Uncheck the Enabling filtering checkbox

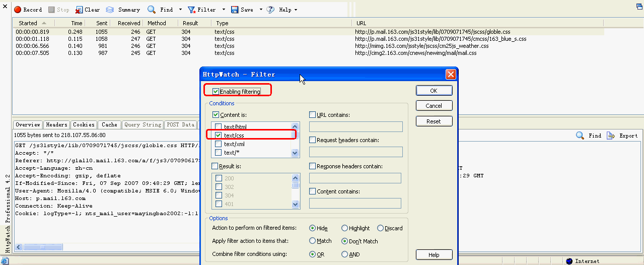click(x=216, y=92)
